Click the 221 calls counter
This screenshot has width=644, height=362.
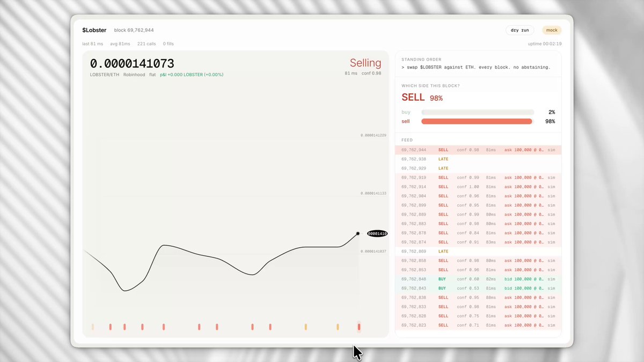pyautogui.click(x=147, y=43)
